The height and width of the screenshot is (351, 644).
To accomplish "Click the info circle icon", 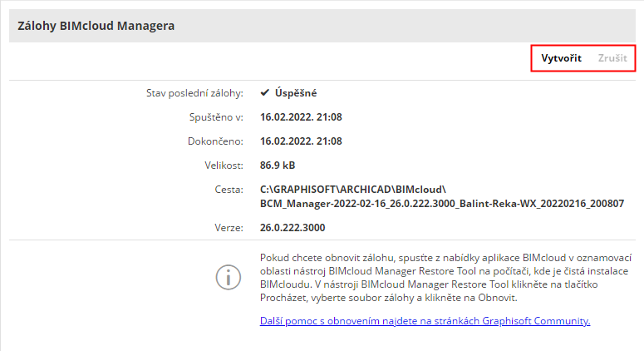I will point(229,278).
